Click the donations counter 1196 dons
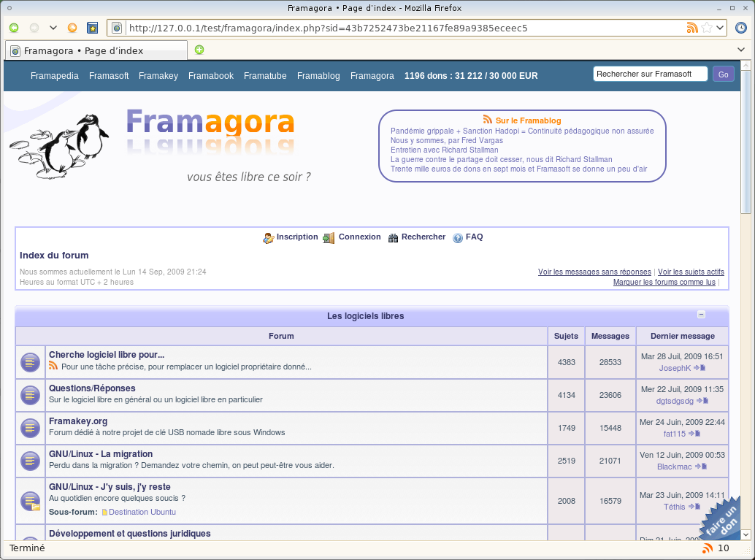 (471, 76)
